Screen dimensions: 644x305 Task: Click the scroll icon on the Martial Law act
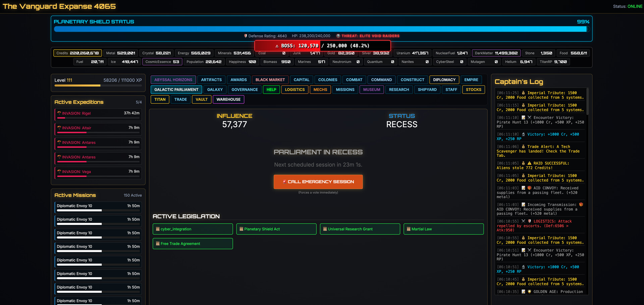408,229
